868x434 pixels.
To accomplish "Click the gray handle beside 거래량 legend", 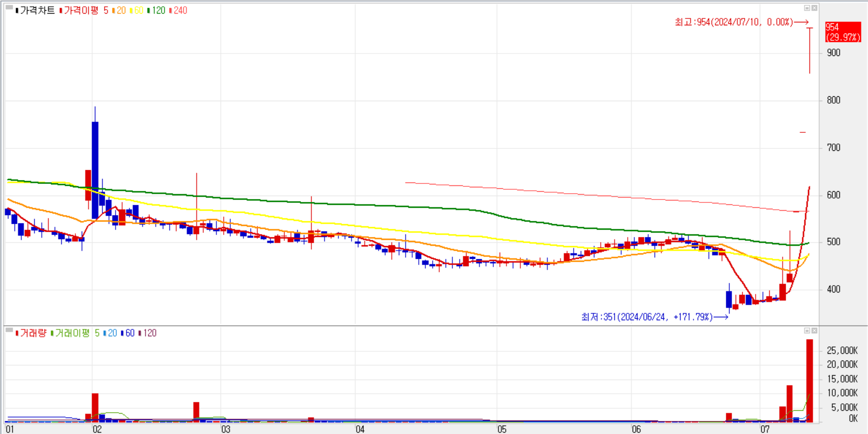I will pyautogui.click(x=9, y=330).
